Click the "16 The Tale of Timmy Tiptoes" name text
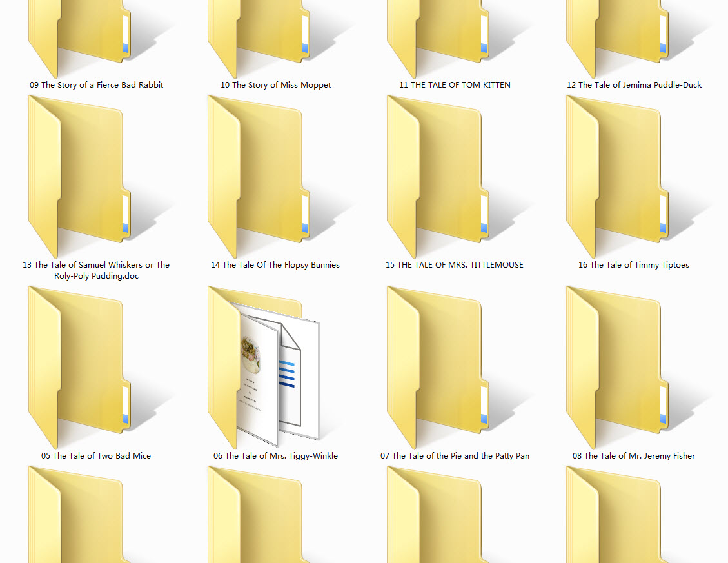Viewport: 728px width, 563px height. [x=634, y=265]
